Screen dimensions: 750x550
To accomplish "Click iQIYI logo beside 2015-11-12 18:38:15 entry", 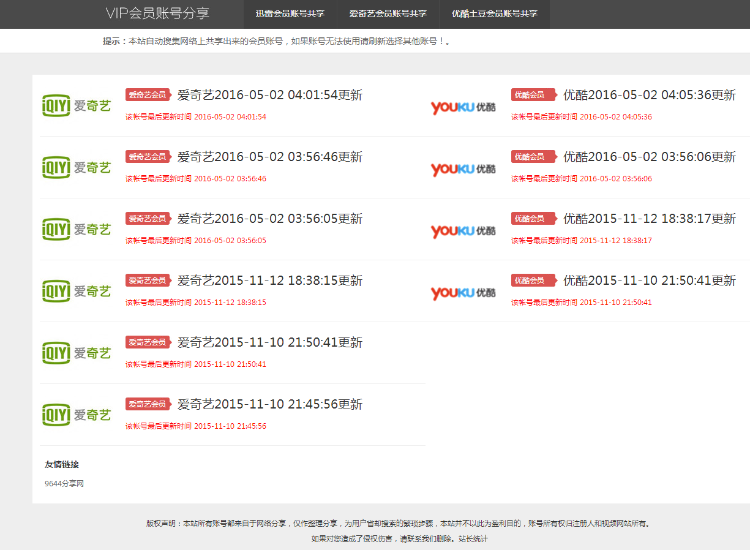I will tap(77, 291).
